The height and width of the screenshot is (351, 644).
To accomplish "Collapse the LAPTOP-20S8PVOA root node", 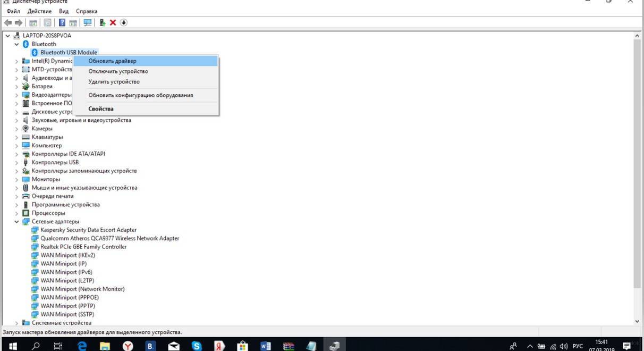I will 7,36.
